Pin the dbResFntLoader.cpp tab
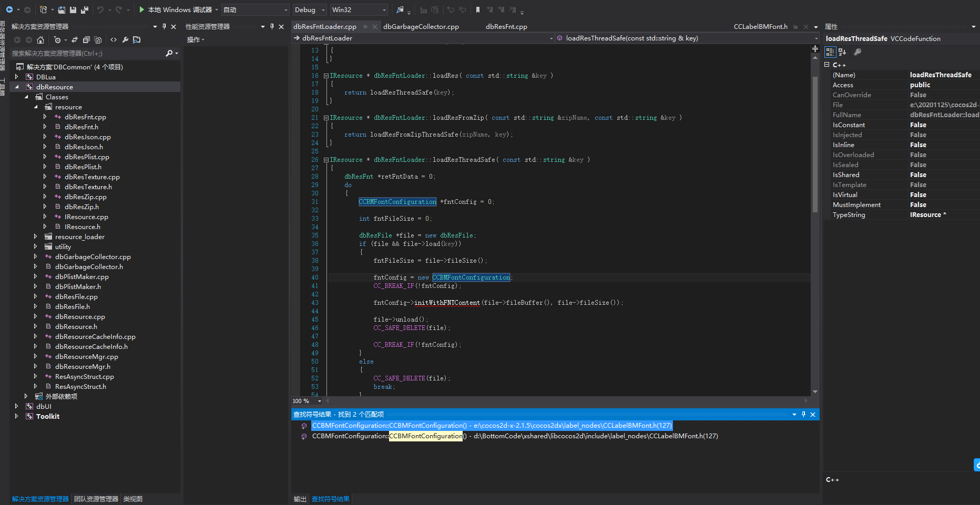The width and height of the screenshot is (980, 505). tap(365, 26)
